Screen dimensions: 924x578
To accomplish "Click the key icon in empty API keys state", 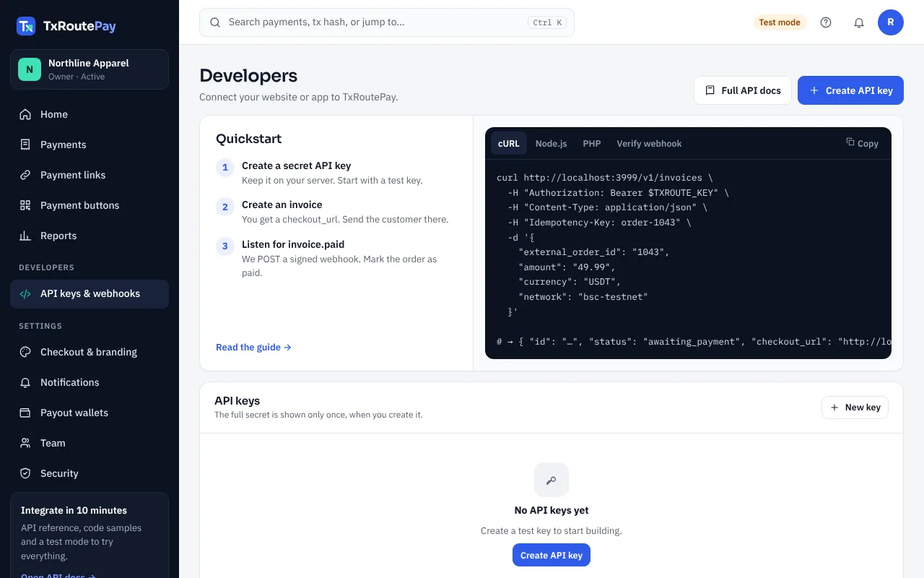I will coord(552,480).
